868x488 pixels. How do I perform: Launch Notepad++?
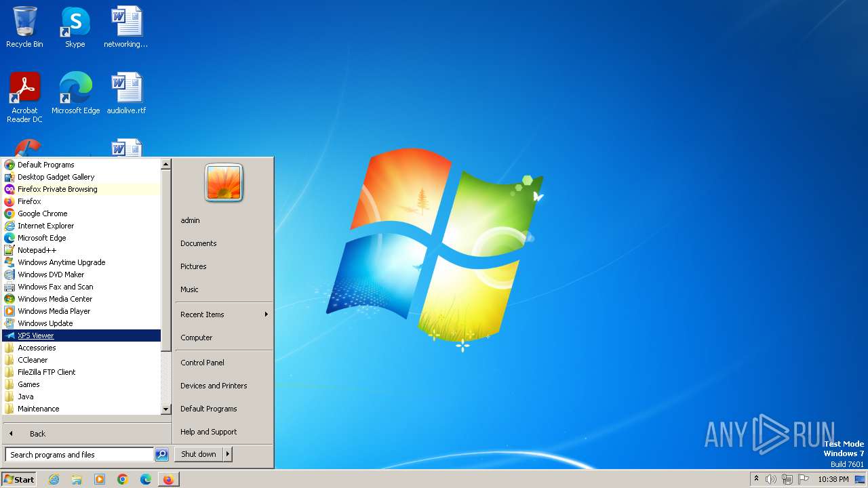coord(81,250)
